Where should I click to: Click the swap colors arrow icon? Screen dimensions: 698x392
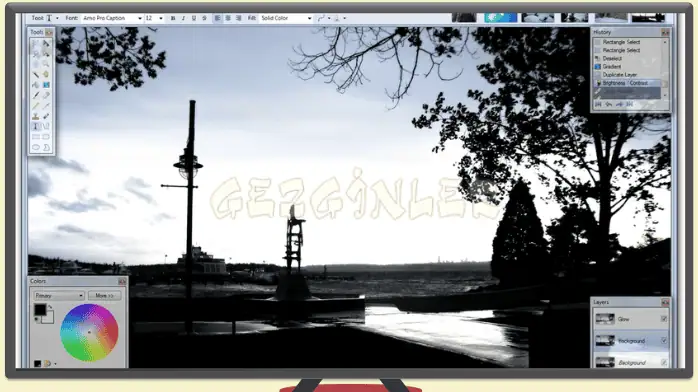click(50, 307)
